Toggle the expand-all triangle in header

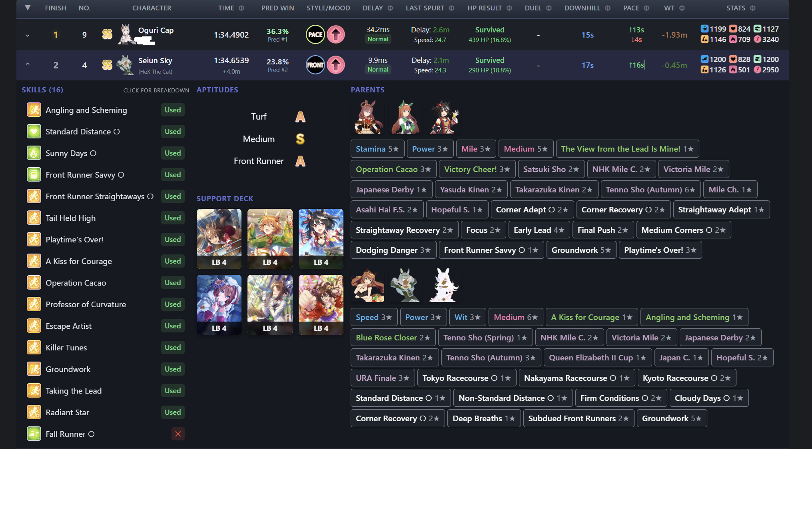(x=28, y=8)
